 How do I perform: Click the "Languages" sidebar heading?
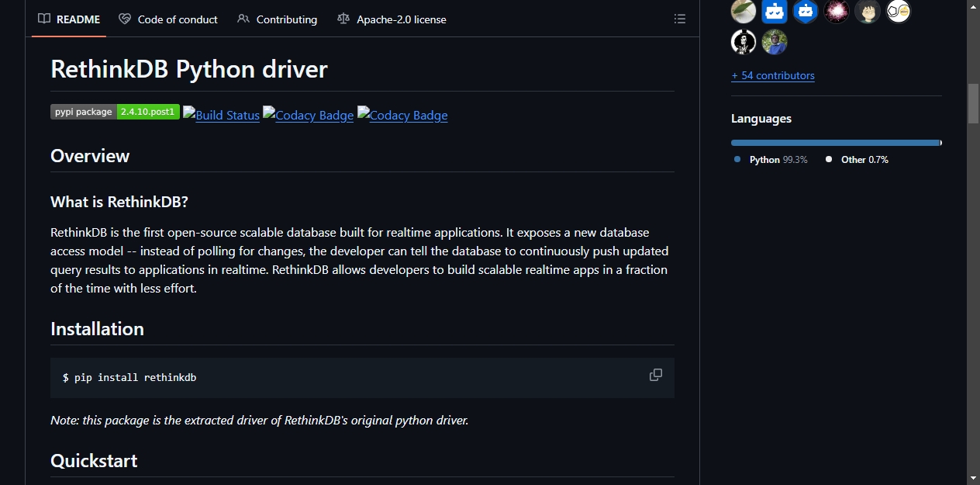tap(761, 119)
